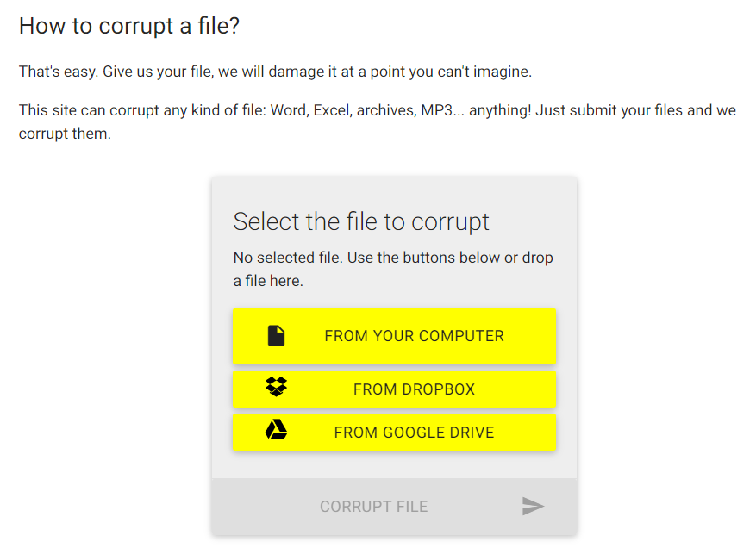Click the file icon on the computer upload button
756x548 pixels.
(x=276, y=336)
